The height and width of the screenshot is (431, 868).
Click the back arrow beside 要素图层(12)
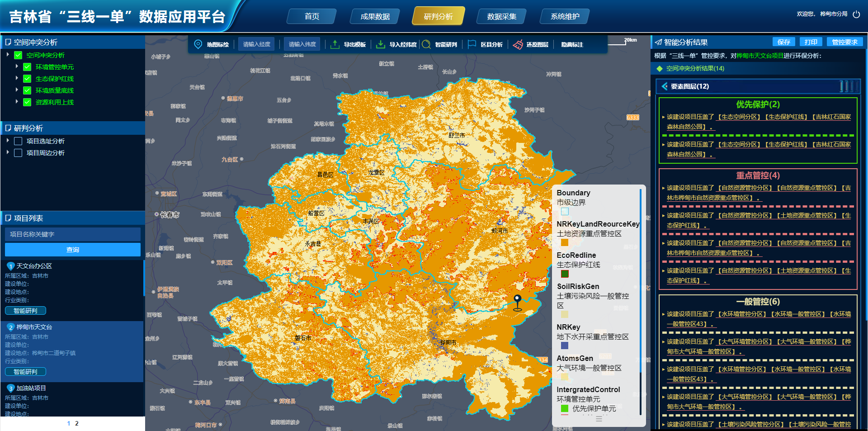tap(665, 86)
